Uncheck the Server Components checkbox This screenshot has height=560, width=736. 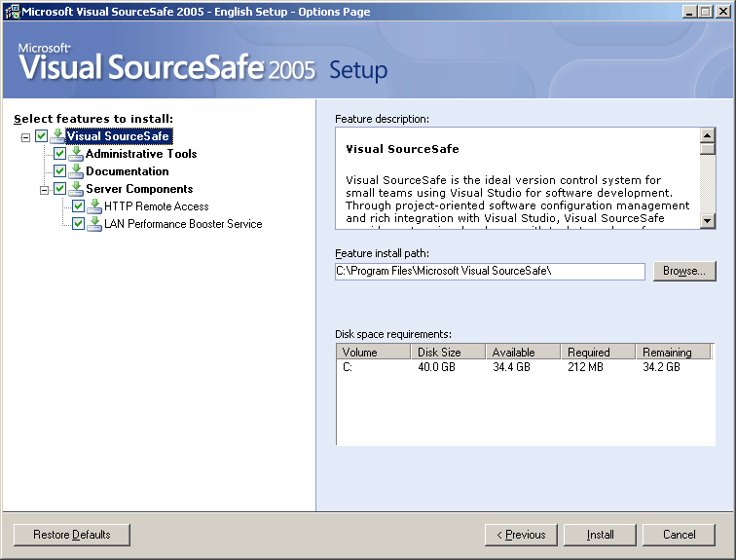tap(59, 189)
